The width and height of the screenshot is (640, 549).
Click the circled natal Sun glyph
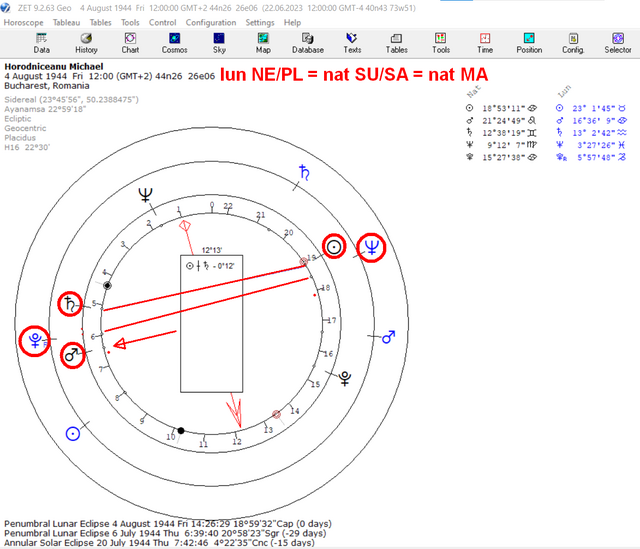(334, 247)
